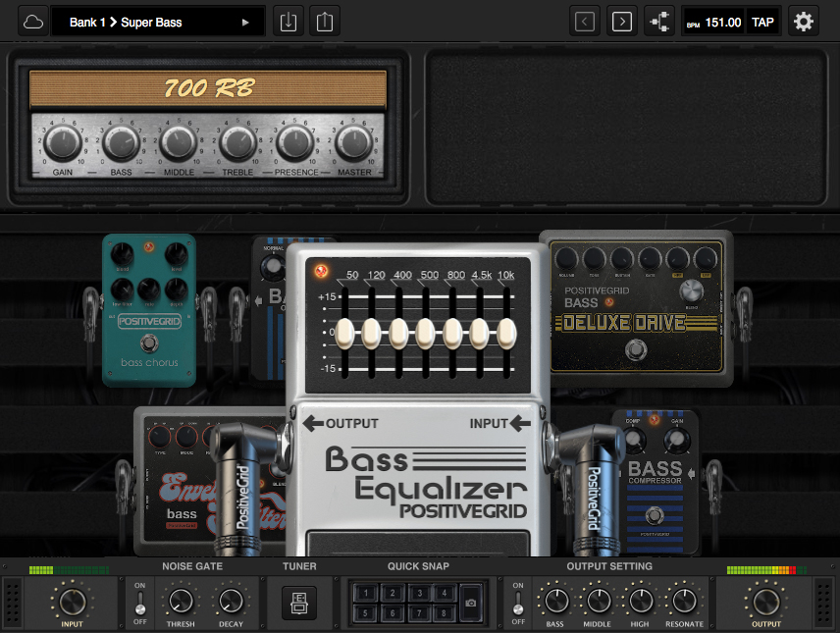Toggle the Noise Gate on
Viewport: 840px width, 633px height.
(139, 589)
